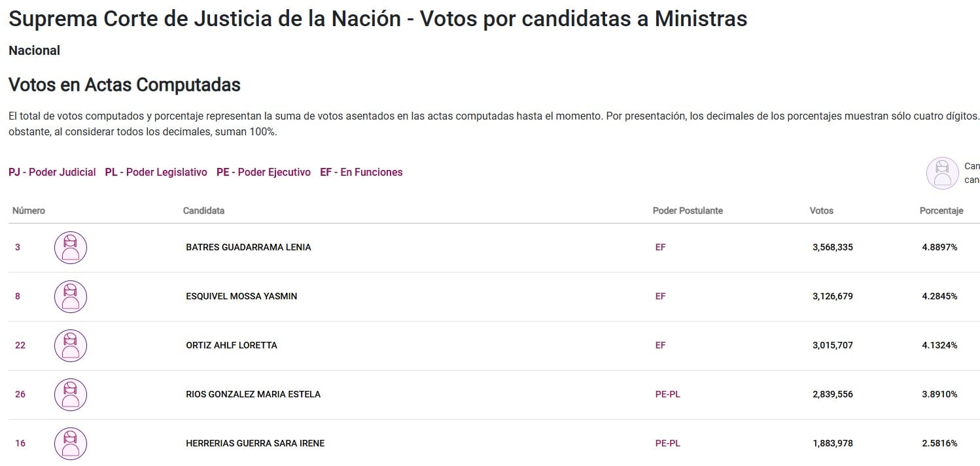The width and height of the screenshot is (980, 466).
Task: Click Esquivel Mossa Yasmin's candidate avatar icon
Action: click(70, 297)
